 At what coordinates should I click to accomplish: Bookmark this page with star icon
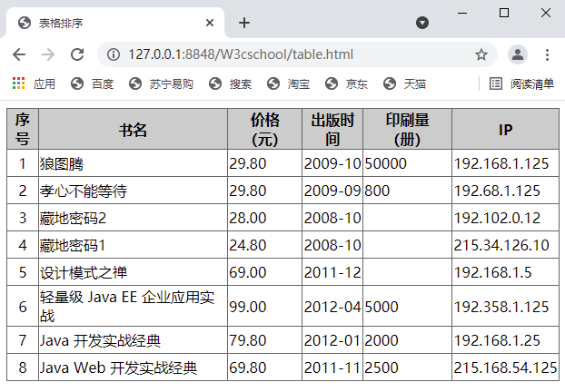(481, 54)
